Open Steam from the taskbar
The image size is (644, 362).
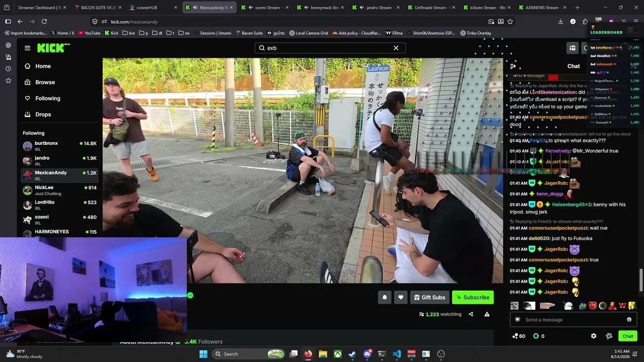point(352,354)
